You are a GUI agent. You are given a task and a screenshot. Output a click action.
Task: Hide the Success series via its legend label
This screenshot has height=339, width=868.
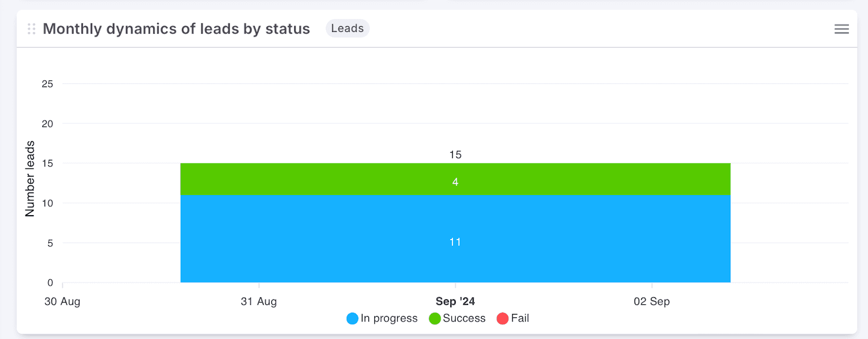[x=464, y=318]
